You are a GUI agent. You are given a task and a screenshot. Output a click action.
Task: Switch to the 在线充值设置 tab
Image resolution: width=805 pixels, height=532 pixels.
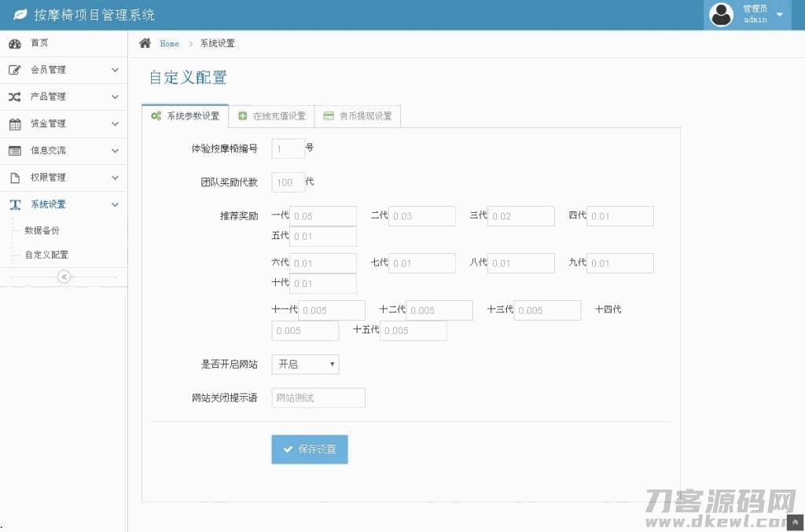click(271, 116)
